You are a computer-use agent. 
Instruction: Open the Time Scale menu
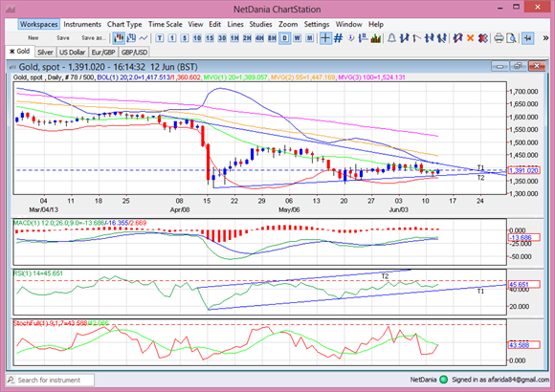[x=165, y=24]
